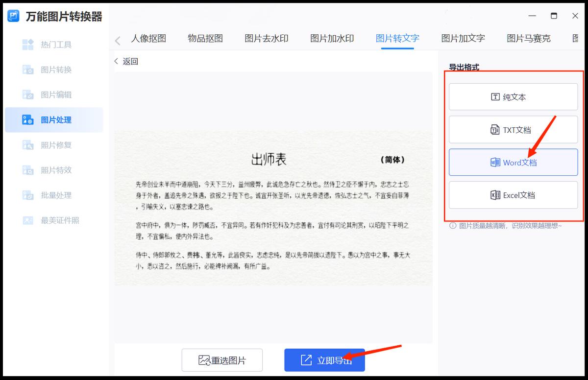The height and width of the screenshot is (380, 588).
Task: Select 纯文本 as the export format
Action: pos(513,96)
